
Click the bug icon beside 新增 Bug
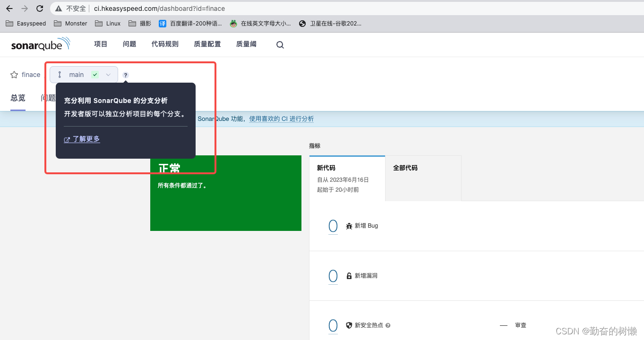pos(349,226)
